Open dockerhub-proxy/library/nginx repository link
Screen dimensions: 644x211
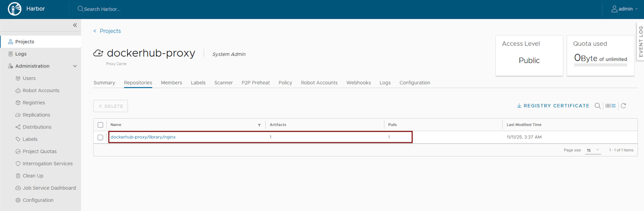click(143, 137)
